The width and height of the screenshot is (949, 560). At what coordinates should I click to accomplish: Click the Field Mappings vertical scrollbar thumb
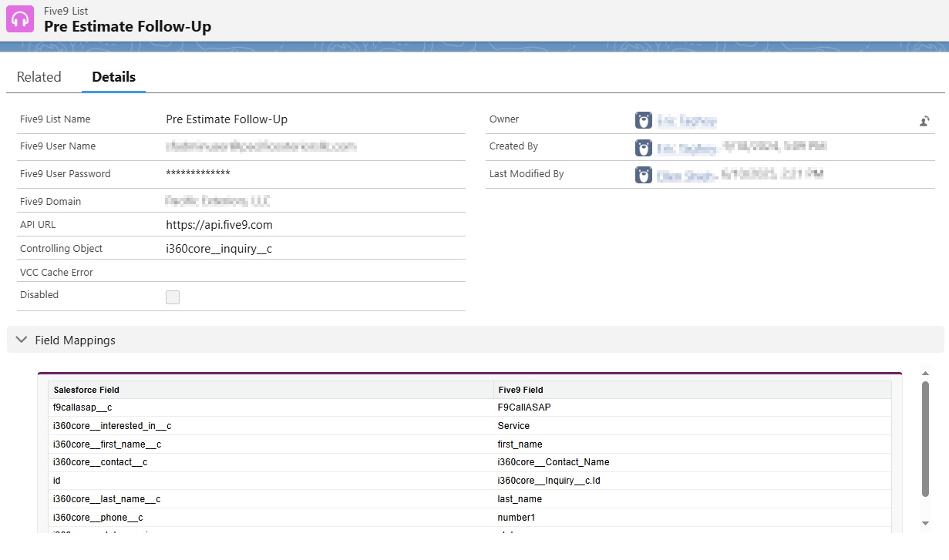click(x=925, y=439)
